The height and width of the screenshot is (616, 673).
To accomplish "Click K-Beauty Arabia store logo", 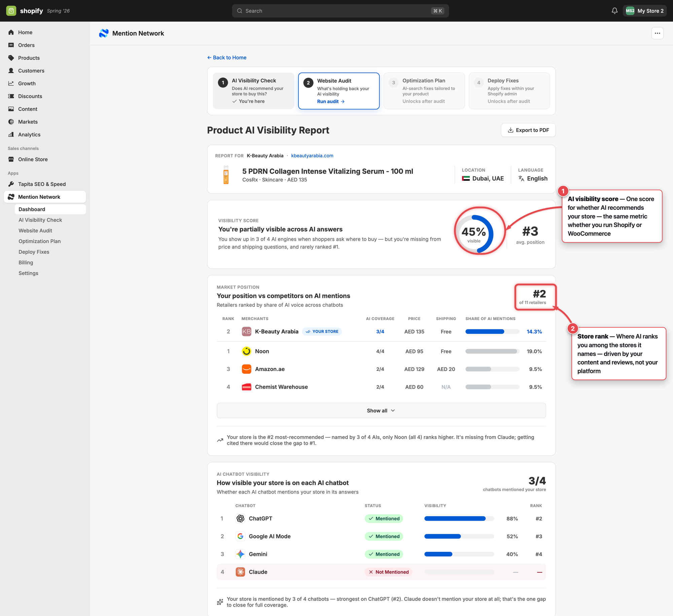I will point(247,332).
